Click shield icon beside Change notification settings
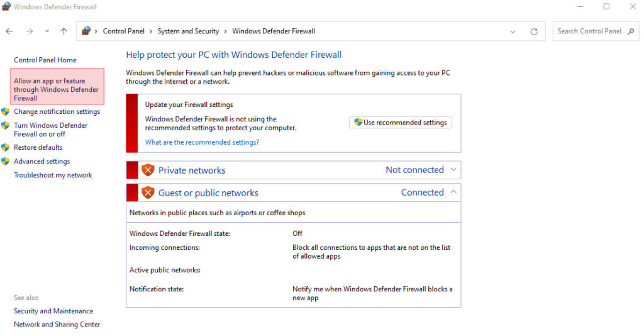 5,111
